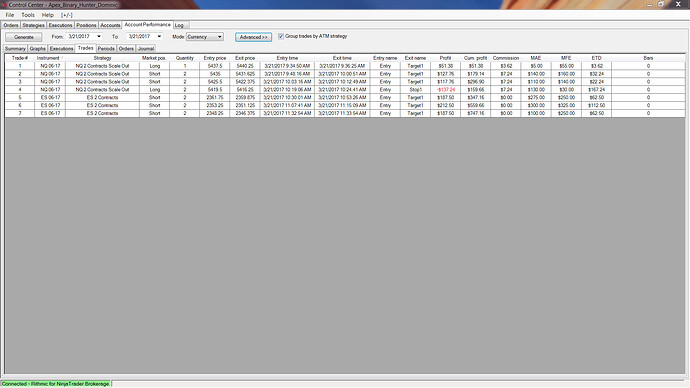The image size is (690, 388).
Task: Sort by the Strategy column header
Action: coord(102,58)
